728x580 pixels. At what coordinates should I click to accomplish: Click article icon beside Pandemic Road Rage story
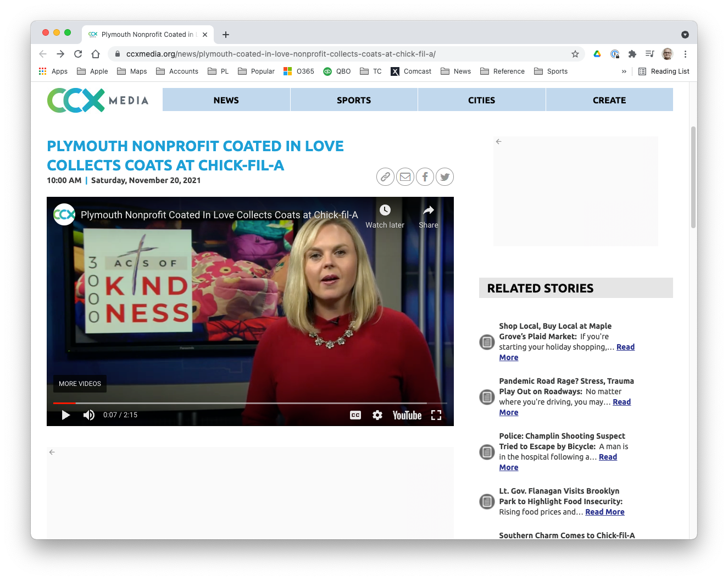tap(487, 397)
